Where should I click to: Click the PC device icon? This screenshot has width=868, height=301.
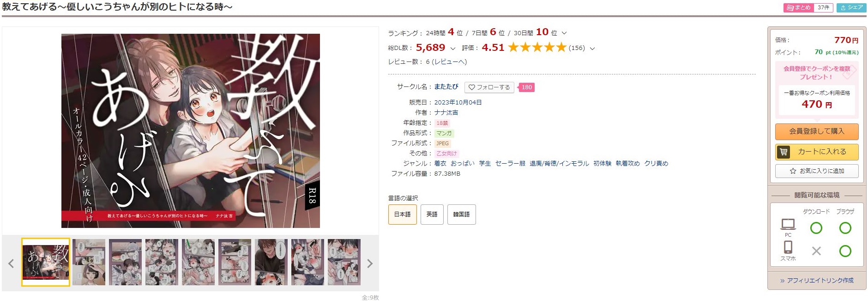click(x=788, y=224)
